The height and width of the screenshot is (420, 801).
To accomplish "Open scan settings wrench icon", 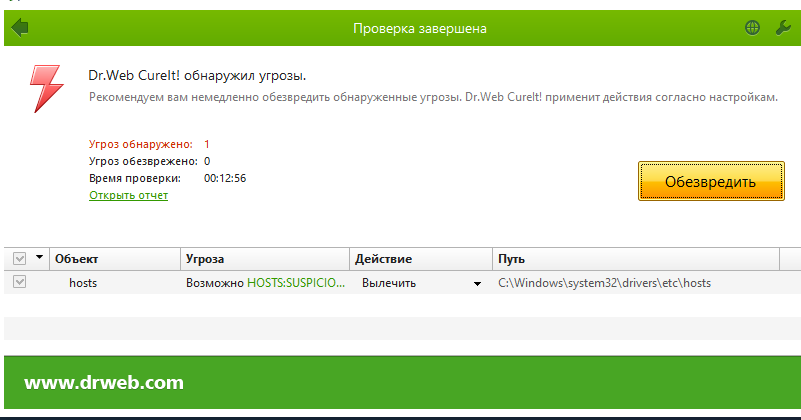I will (x=783, y=28).
